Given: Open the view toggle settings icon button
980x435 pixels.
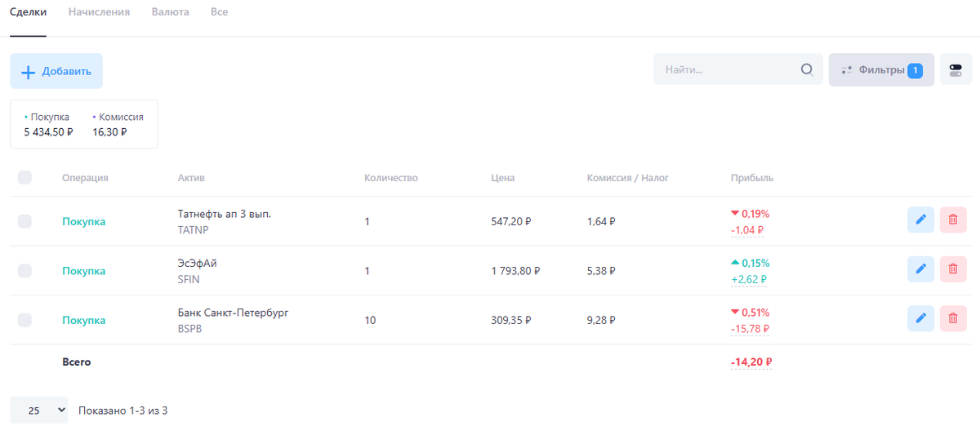Looking at the screenshot, I should 955,70.
